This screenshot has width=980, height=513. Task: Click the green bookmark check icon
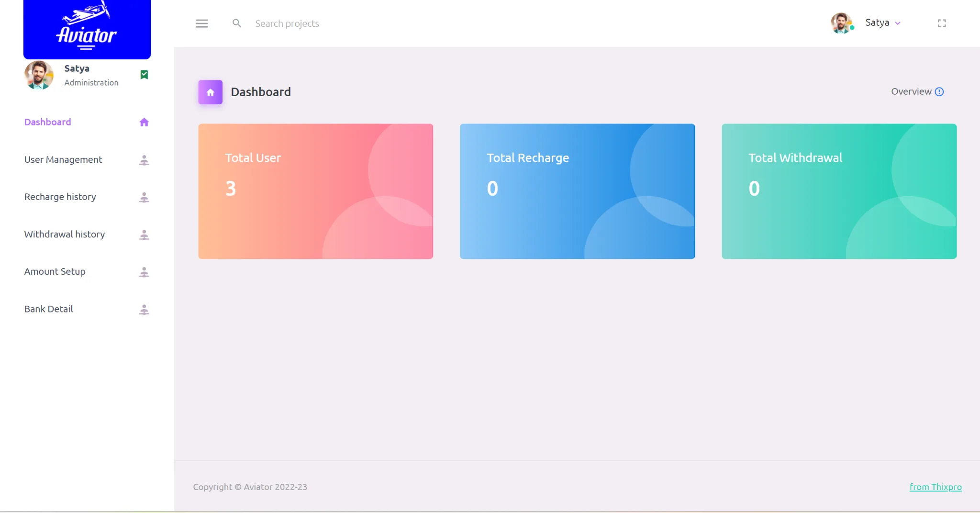coord(144,75)
